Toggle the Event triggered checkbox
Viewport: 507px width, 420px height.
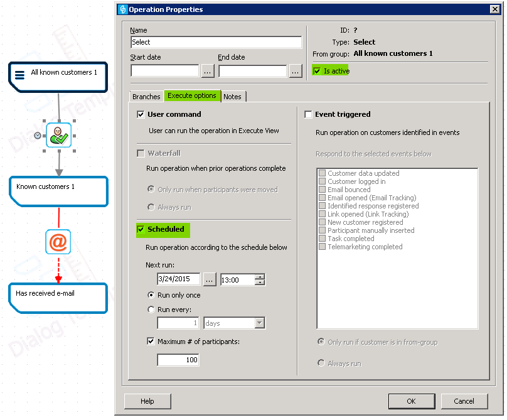click(x=309, y=114)
